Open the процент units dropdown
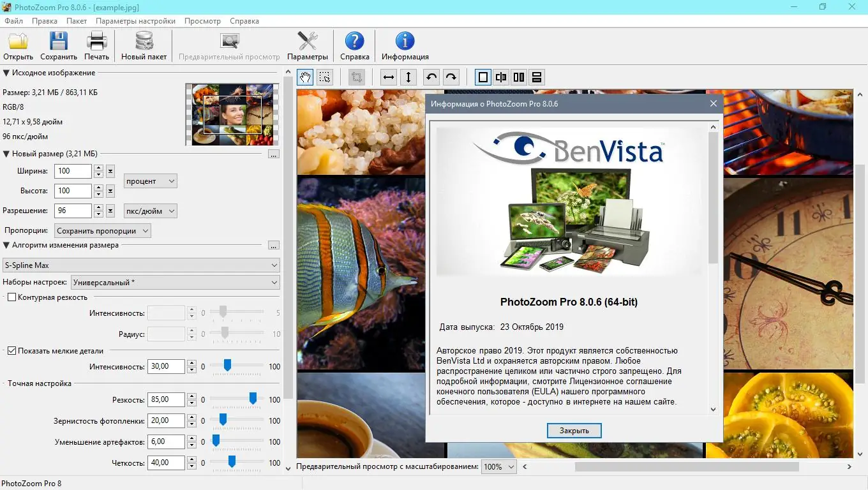This screenshot has width=868, height=490. point(150,181)
